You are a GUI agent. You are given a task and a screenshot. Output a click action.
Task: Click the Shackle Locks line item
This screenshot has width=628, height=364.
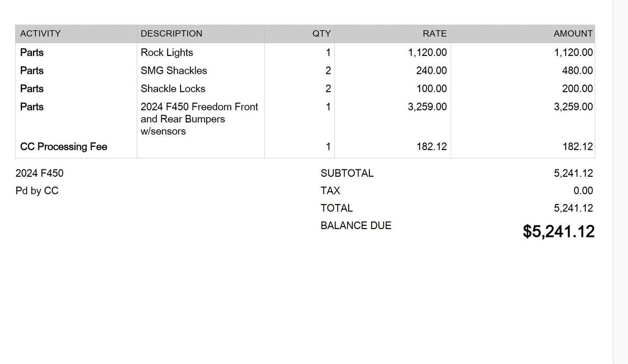coord(173,88)
